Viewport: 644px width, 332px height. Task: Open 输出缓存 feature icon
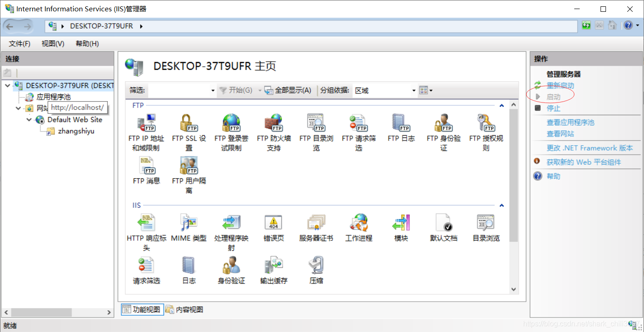point(274,265)
